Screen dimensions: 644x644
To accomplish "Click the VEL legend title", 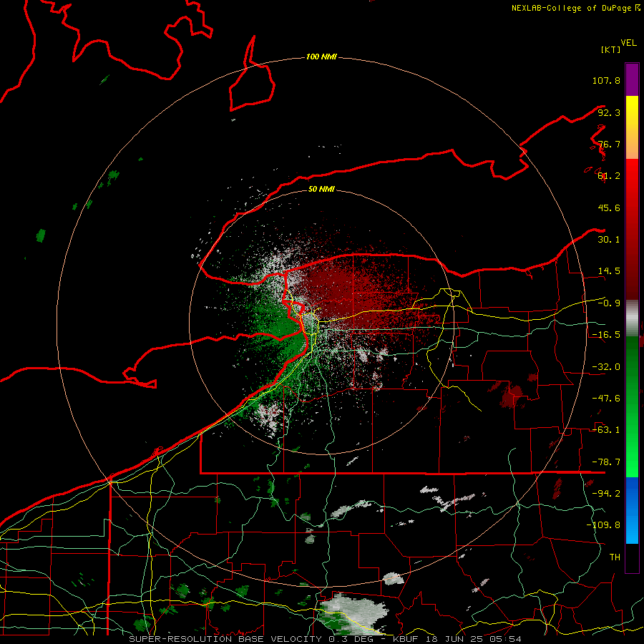I will click(628, 43).
